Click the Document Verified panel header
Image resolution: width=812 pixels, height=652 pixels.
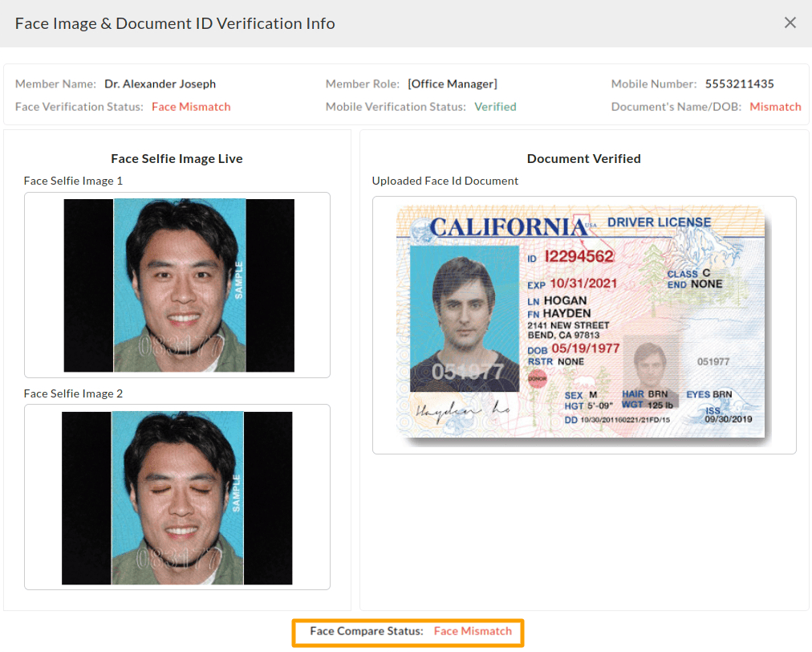click(583, 158)
